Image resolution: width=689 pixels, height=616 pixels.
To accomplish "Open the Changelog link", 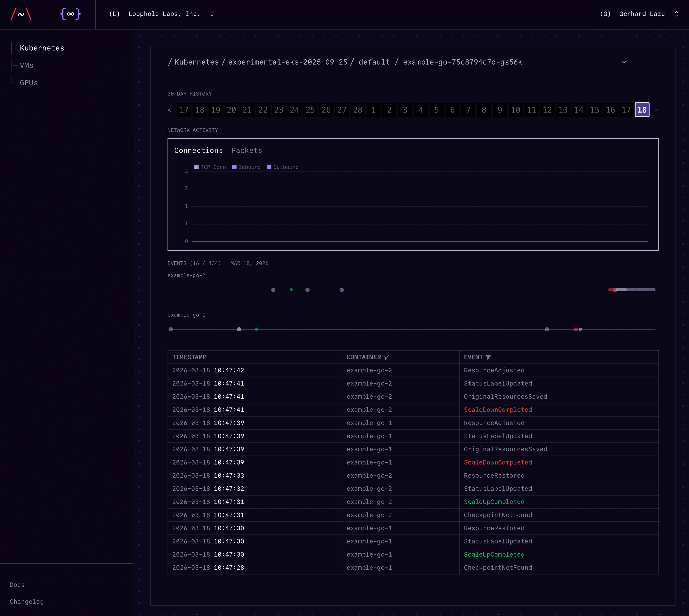I will tap(27, 601).
